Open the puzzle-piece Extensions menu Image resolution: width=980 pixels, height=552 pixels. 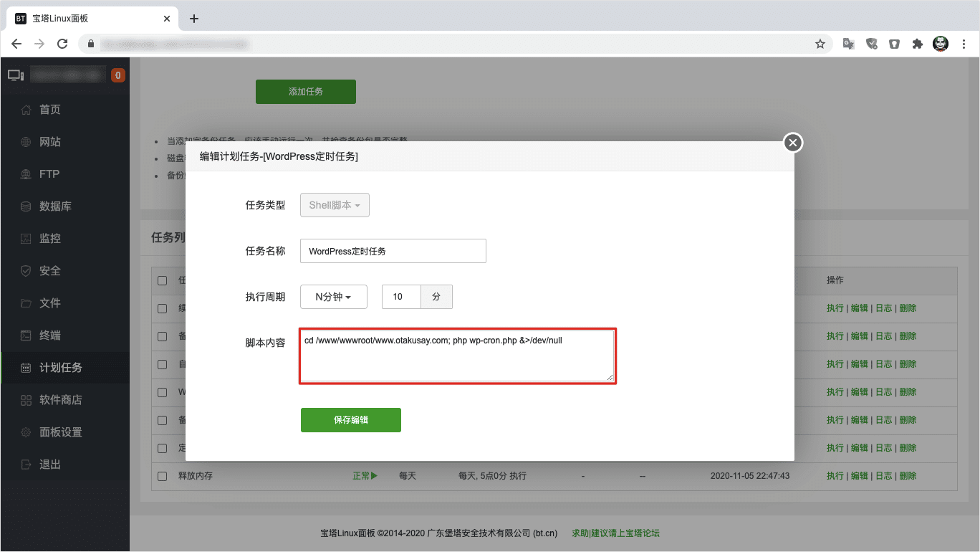(918, 44)
